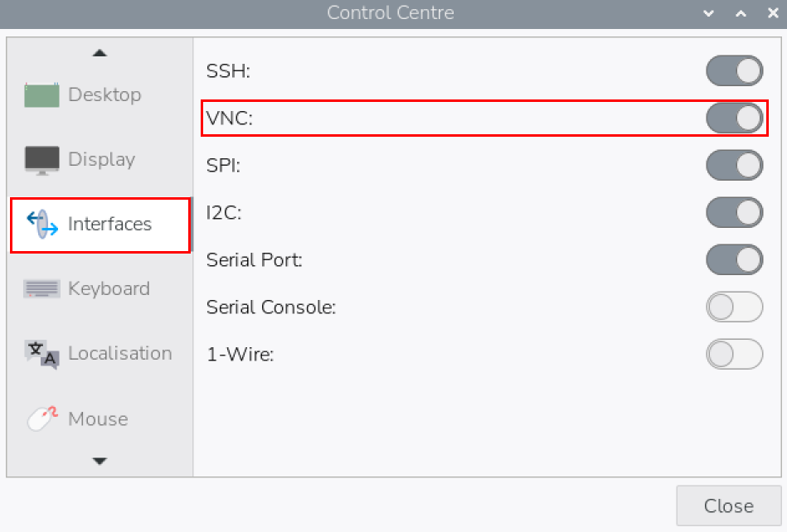Viewport: 787px width, 532px height.
Task: Click the Control Centre title bar
Action: [x=391, y=13]
